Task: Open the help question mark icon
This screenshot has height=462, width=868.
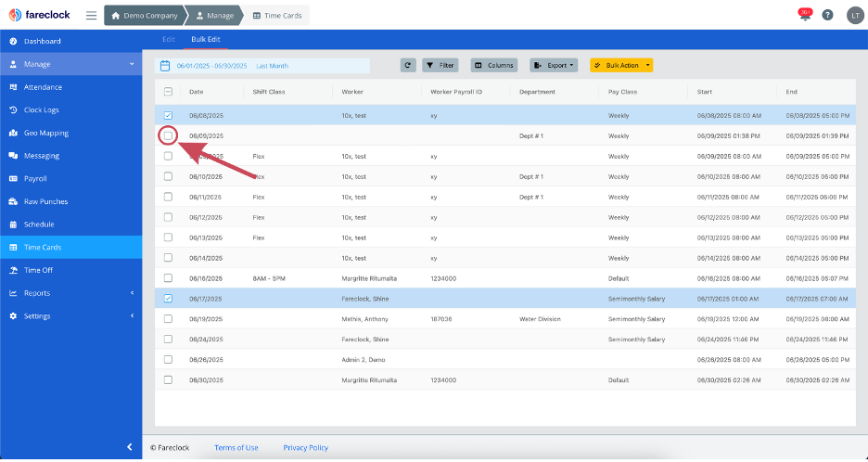Action: coord(827,15)
